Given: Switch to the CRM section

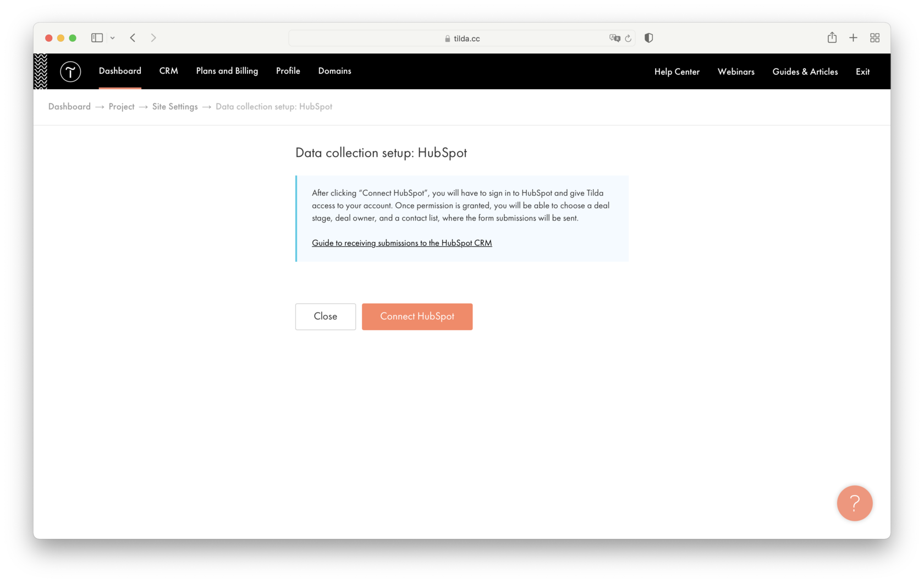Looking at the screenshot, I should click(x=168, y=71).
